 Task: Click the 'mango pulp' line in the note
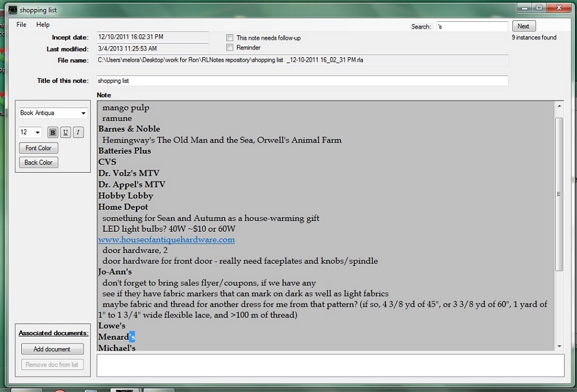pos(126,108)
